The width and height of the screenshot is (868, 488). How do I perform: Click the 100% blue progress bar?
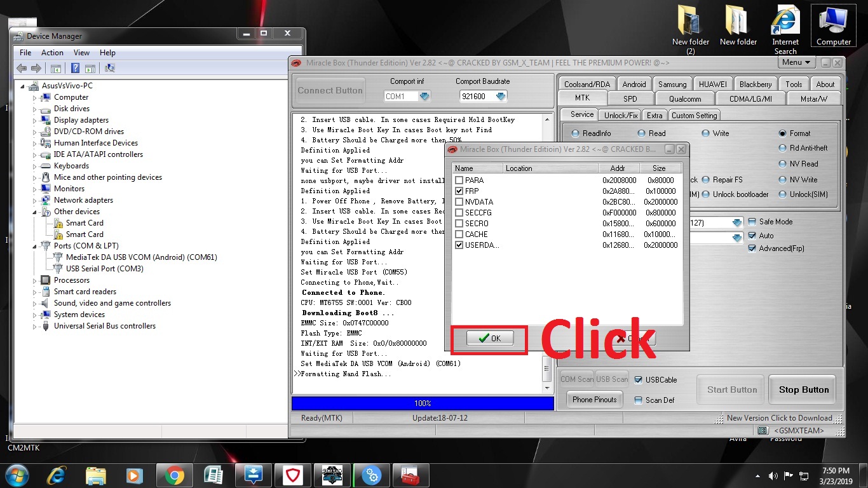point(423,403)
